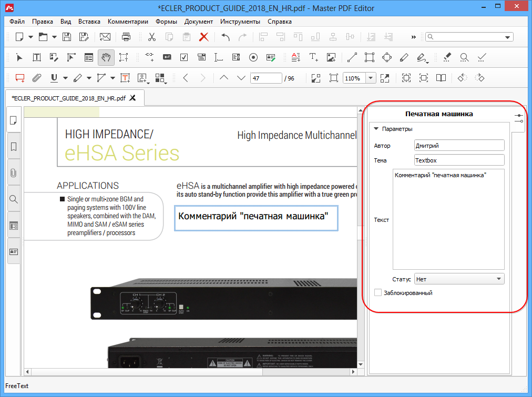Viewport: 532px width, 397px height.
Task: Click the Автор text field
Action: pyautogui.click(x=459, y=145)
